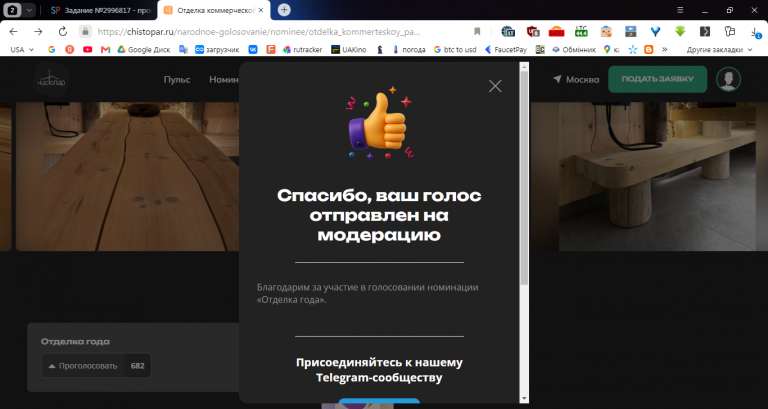
Task: Go forward to the next page
Action: [x=38, y=31]
